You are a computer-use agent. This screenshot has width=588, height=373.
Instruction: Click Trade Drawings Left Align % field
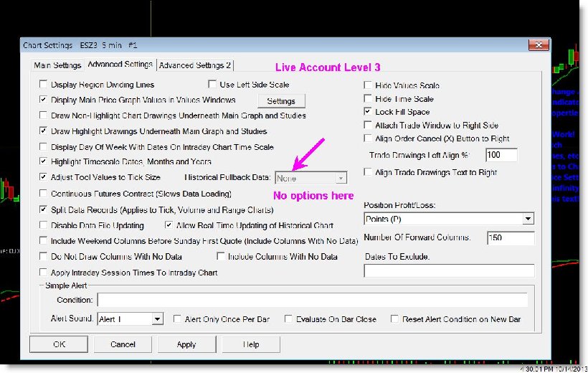(x=501, y=155)
